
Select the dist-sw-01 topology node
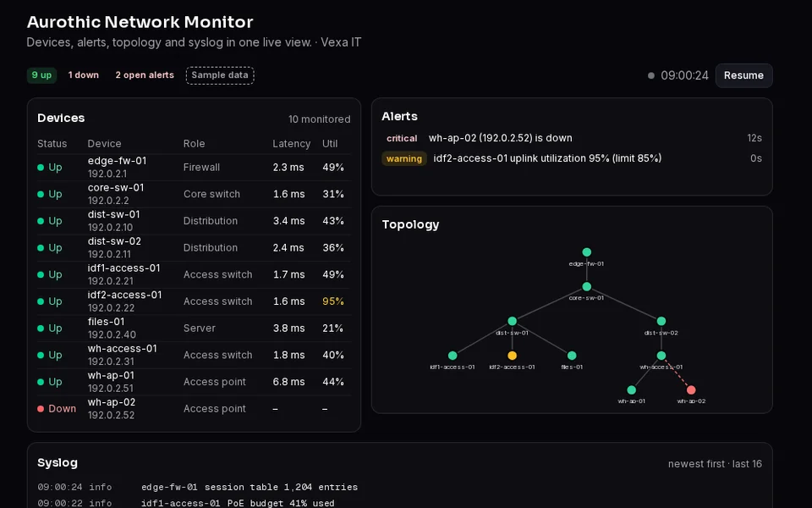(x=513, y=321)
